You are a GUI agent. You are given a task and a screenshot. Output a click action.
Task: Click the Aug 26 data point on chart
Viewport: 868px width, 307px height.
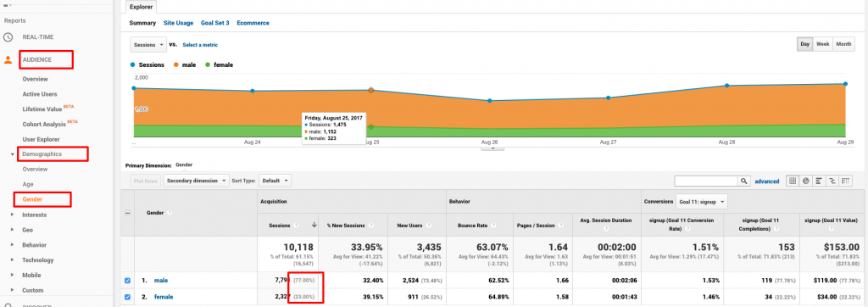coord(489,101)
